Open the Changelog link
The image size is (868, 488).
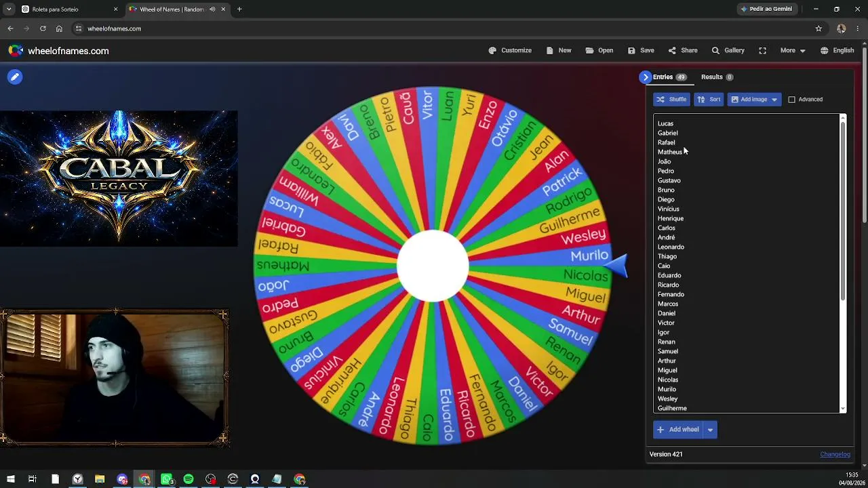pos(835,454)
